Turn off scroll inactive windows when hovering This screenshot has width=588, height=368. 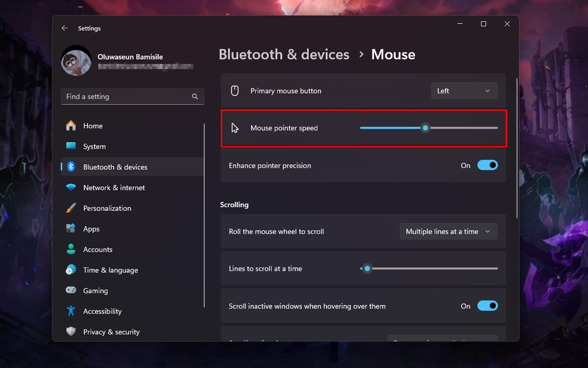click(x=487, y=306)
